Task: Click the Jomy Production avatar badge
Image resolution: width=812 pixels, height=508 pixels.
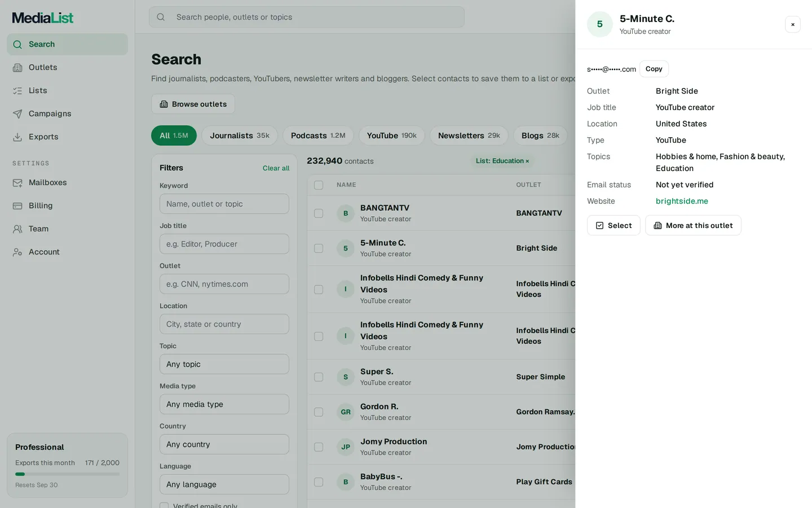Action: [x=346, y=447]
